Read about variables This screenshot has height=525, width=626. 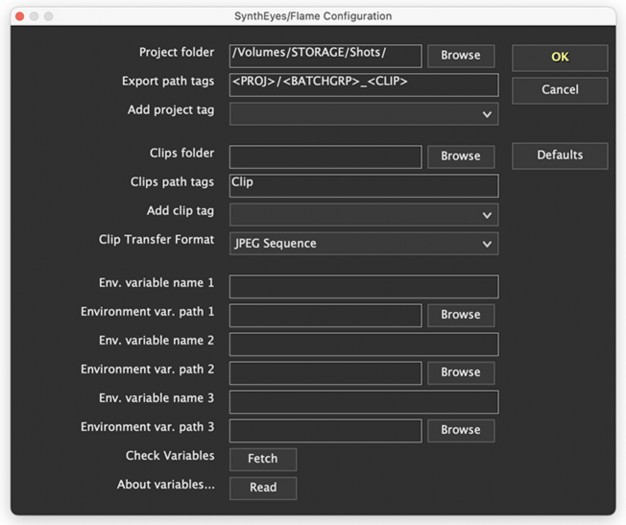(263, 488)
